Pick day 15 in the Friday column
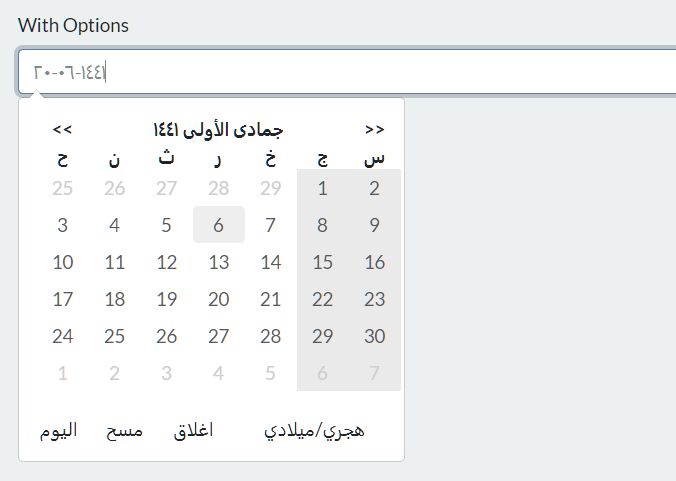Screen dimensions: 676x481 click(x=322, y=262)
